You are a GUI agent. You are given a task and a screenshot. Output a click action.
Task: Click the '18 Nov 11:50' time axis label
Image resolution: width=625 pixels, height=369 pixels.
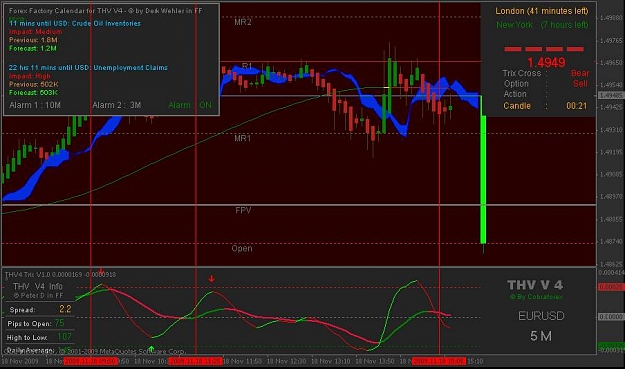(242, 361)
